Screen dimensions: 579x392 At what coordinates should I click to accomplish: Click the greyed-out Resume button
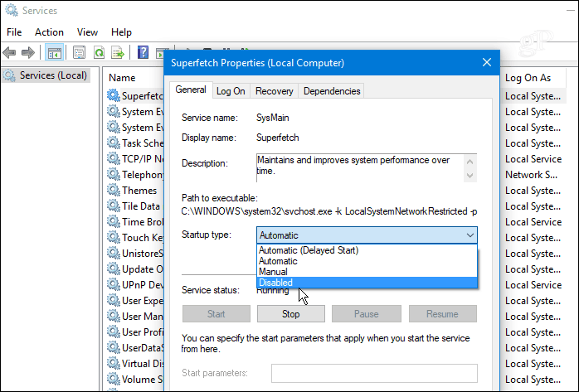click(442, 314)
